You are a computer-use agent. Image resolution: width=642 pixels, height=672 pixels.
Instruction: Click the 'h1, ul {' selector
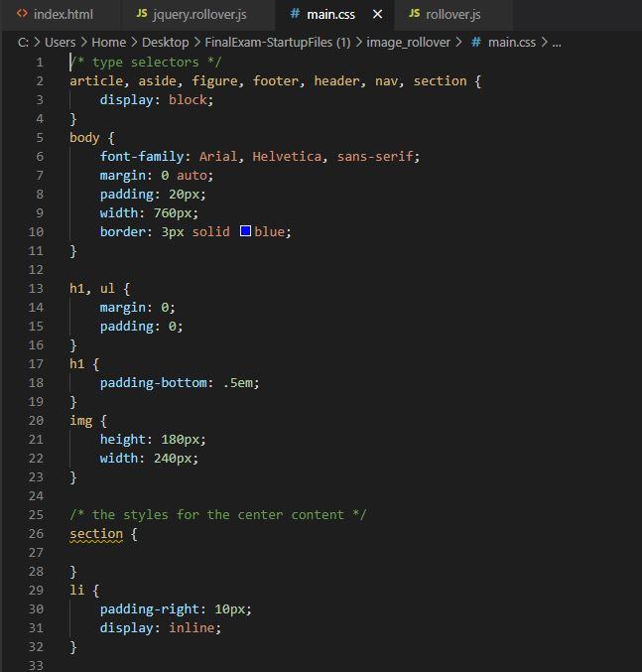(99, 289)
